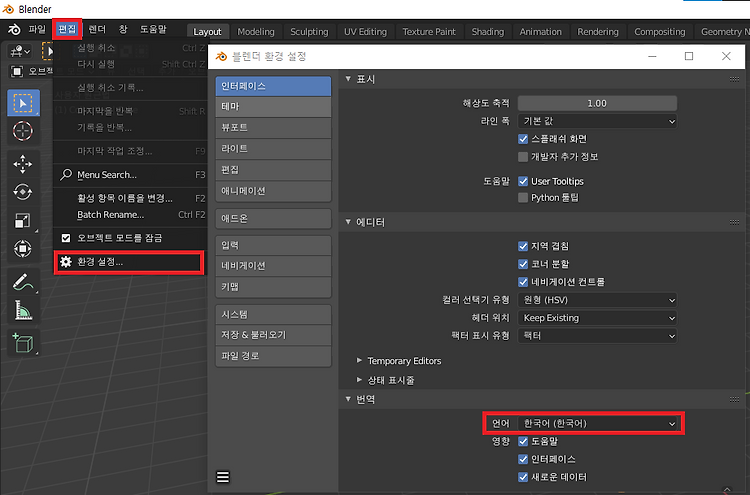Open the 언어 language dropdown
This screenshot has width=750, height=495.
pyautogui.click(x=597, y=423)
